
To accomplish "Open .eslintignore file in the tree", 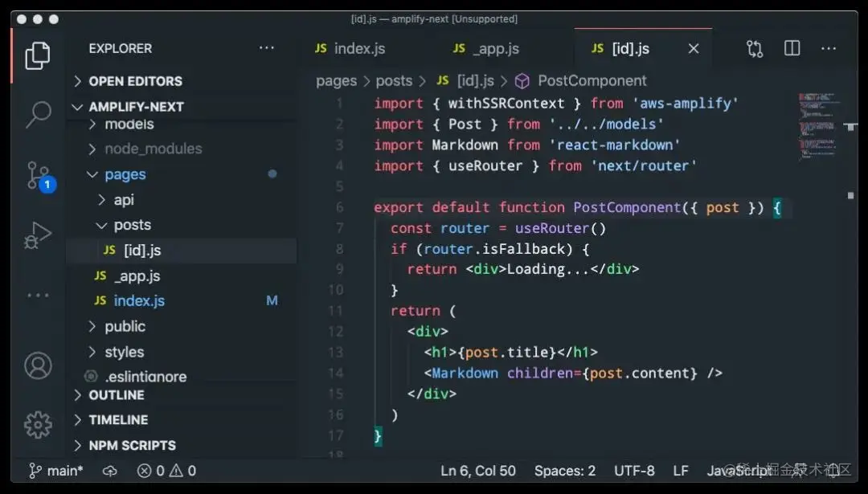I will coord(182,377).
